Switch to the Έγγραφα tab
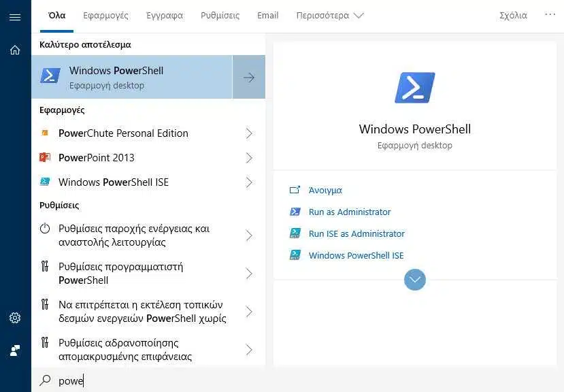The width and height of the screenshot is (564, 392). [165, 16]
